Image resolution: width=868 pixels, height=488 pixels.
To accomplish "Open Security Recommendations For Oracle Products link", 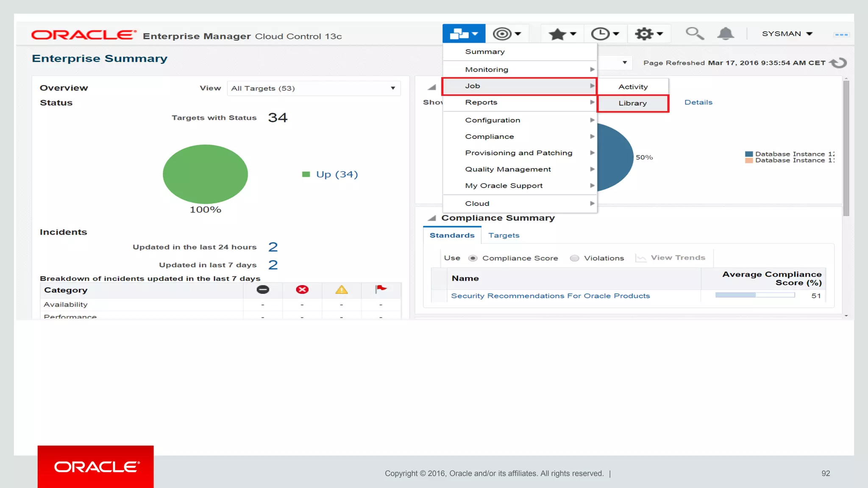I will coord(550,296).
